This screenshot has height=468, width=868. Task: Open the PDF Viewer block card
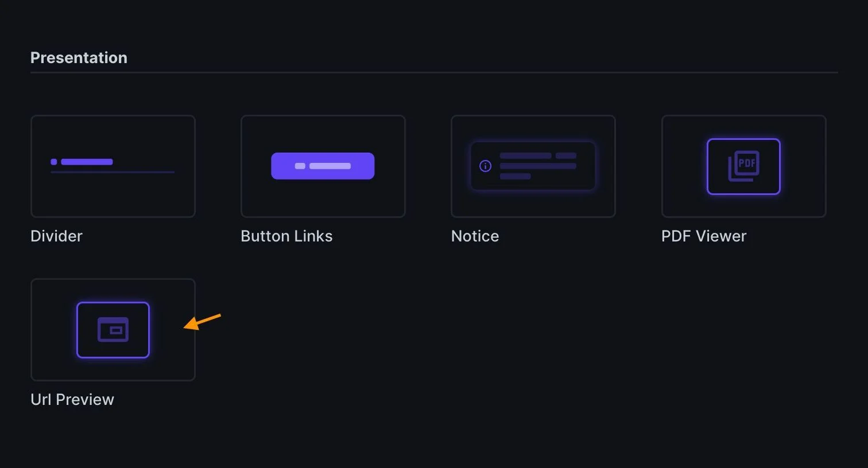[744, 166]
